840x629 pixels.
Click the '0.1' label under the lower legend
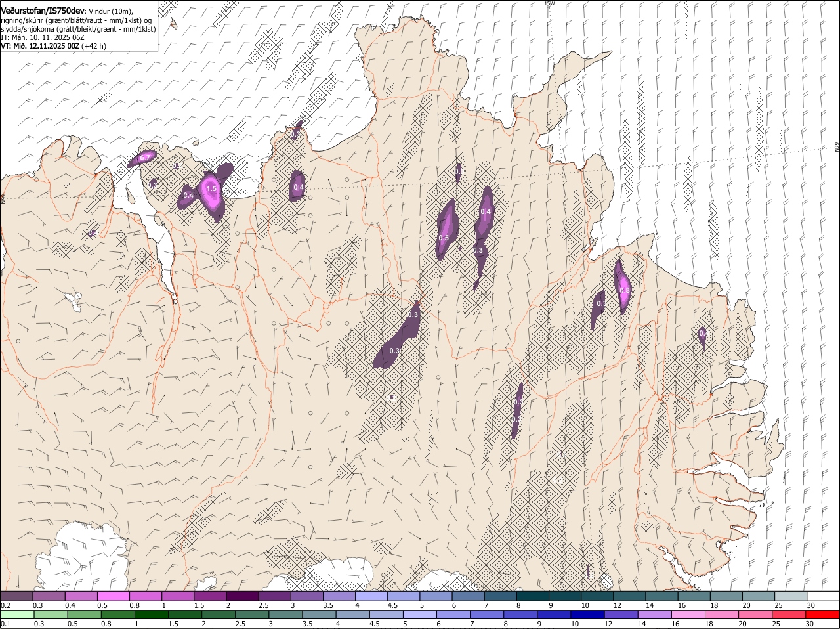coord(5,624)
